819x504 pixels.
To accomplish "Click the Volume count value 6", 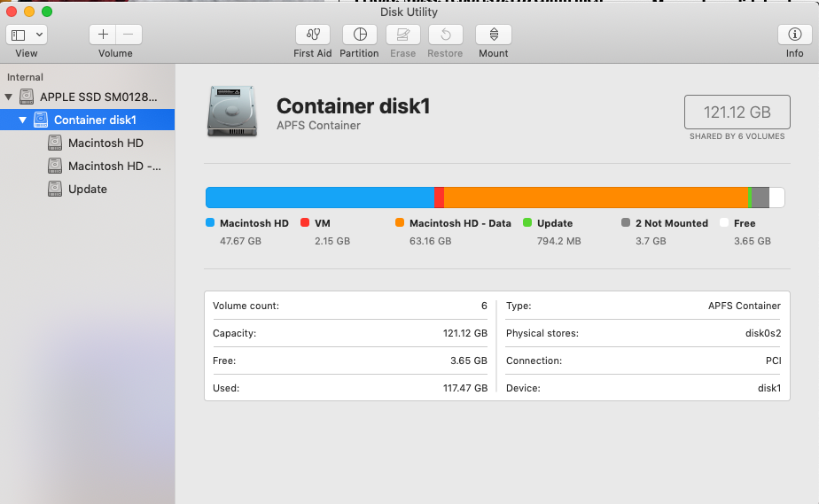I will pyautogui.click(x=484, y=306).
